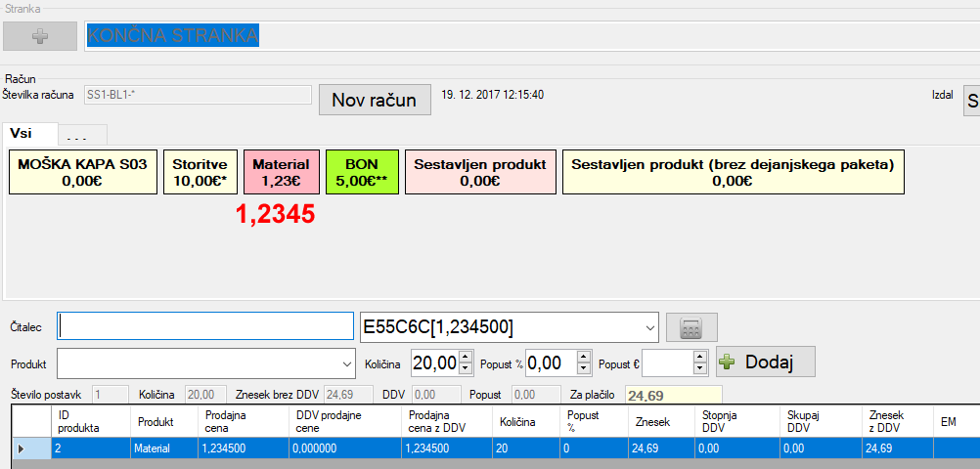Click into the Čitalec input field
Image resolution: width=980 pixels, height=469 pixels.
tap(204, 326)
